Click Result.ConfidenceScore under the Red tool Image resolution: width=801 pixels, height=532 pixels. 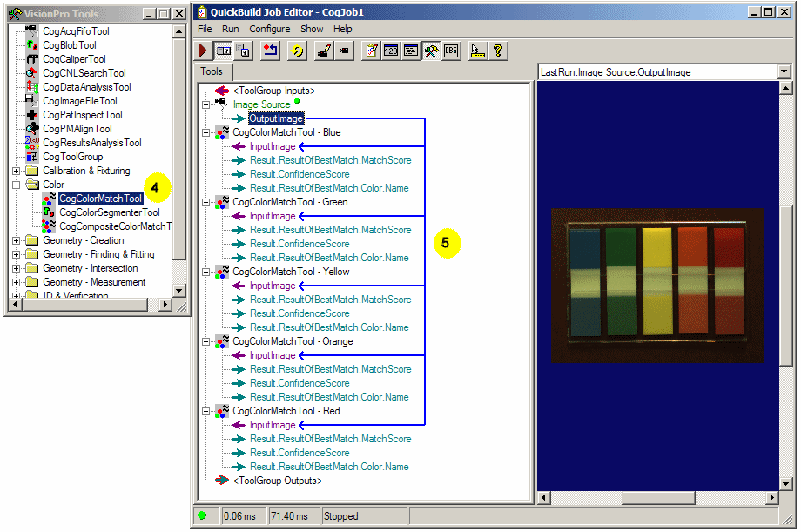[x=300, y=452]
